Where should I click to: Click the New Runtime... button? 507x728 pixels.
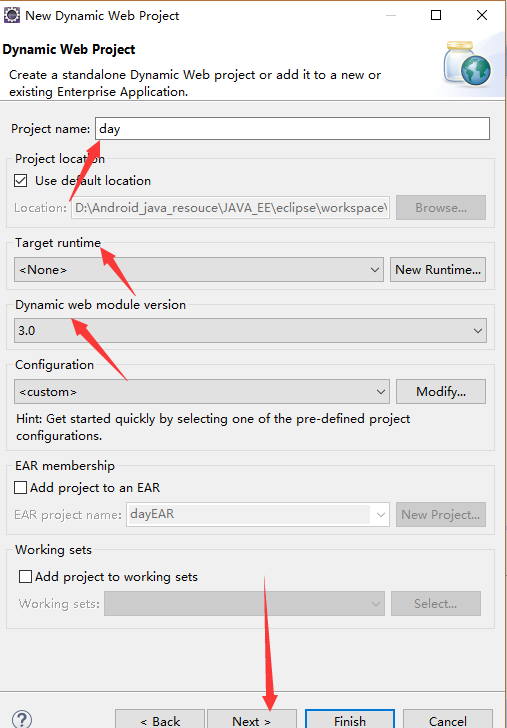coord(438,270)
